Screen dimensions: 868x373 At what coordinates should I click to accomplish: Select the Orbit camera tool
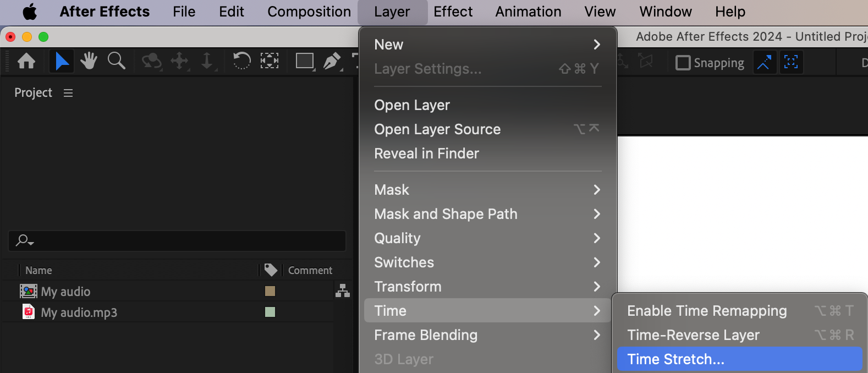click(x=151, y=61)
